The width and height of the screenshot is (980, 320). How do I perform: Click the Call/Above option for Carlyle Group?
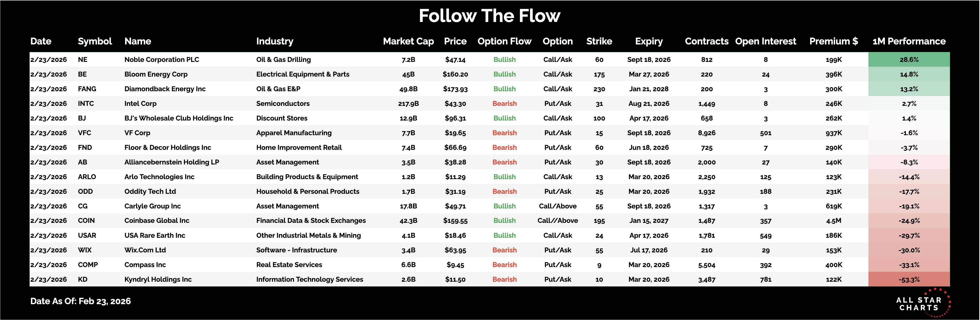click(558, 206)
